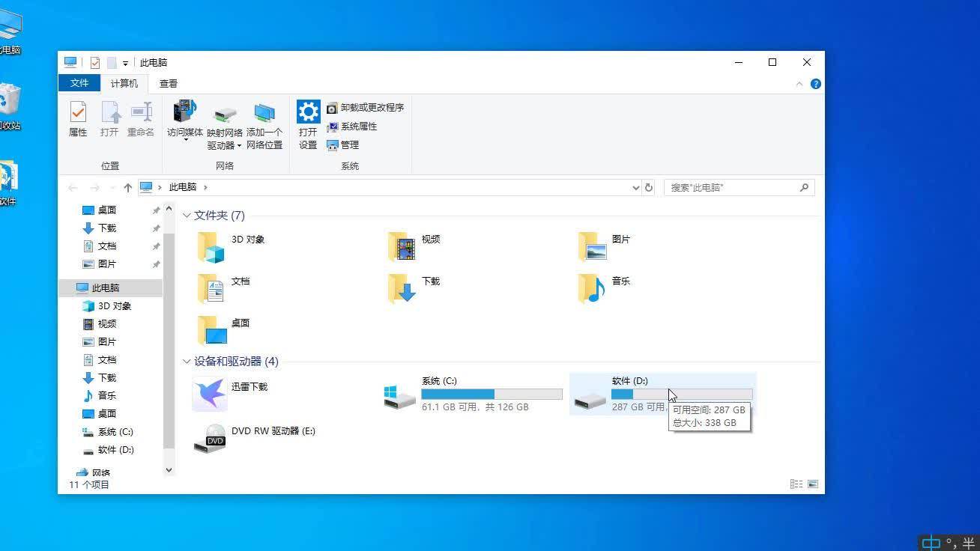Click the 系统 (C:) capacity bar
The height and width of the screenshot is (551, 980).
tap(491, 393)
